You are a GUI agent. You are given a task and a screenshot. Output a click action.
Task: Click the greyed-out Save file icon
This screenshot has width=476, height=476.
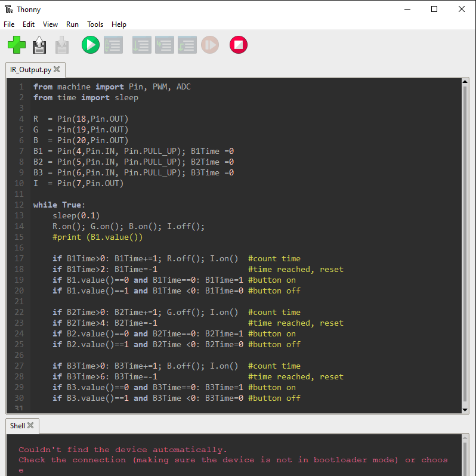click(x=62, y=45)
